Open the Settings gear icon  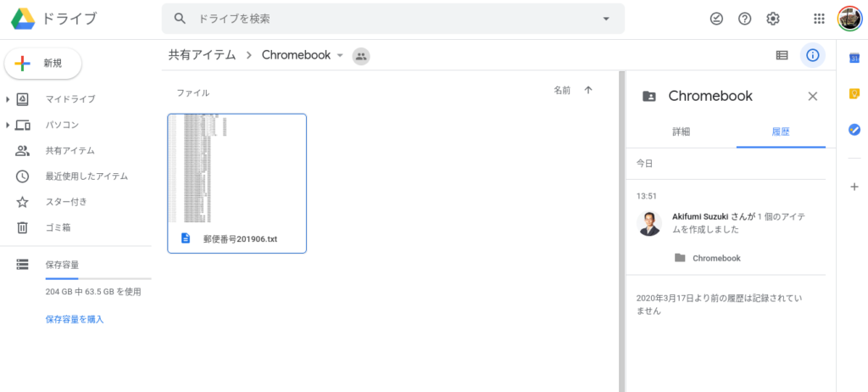click(772, 19)
